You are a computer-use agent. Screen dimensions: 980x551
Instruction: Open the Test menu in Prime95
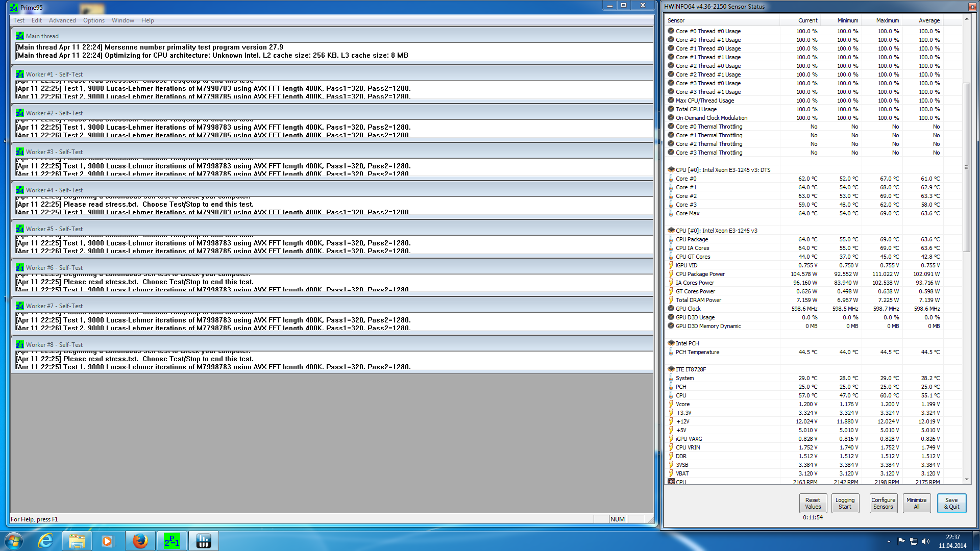coord(19,20)
